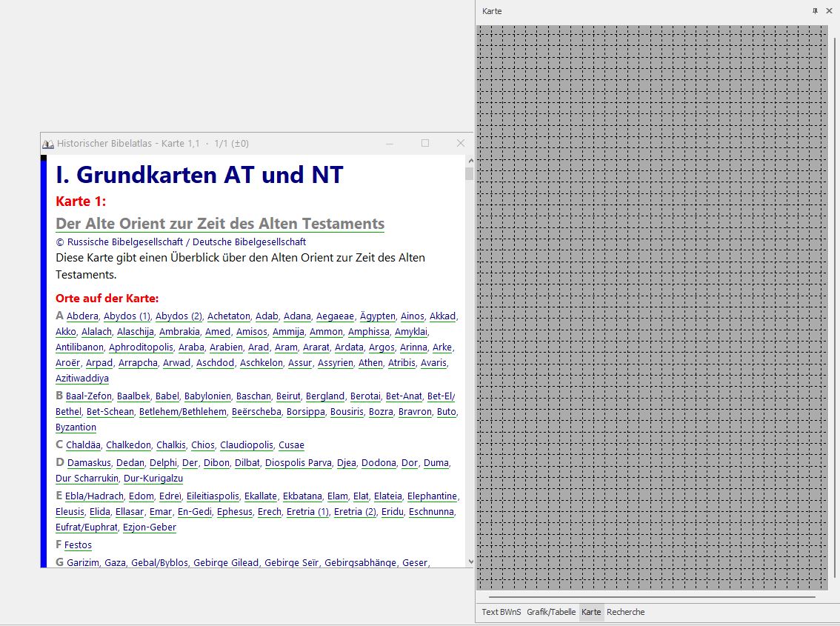Follow the Ephesus link
The width and height of the screenshot is (840, 626).
tap(235, 512)
